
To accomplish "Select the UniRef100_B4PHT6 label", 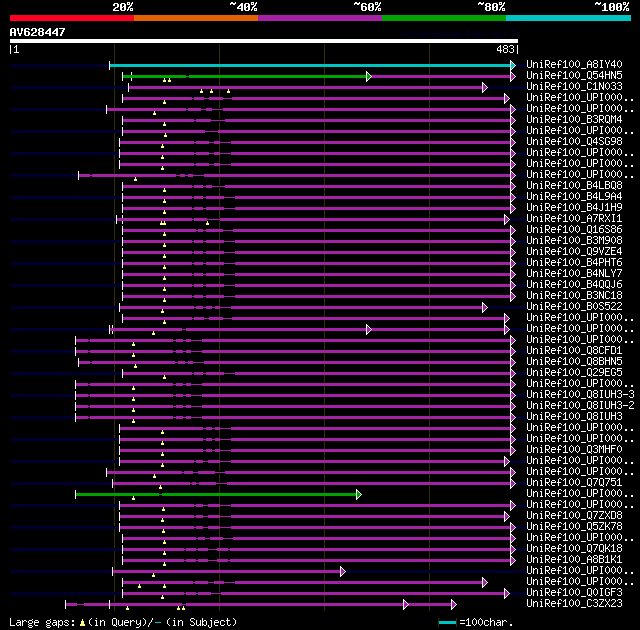I will tap(574, 263).
